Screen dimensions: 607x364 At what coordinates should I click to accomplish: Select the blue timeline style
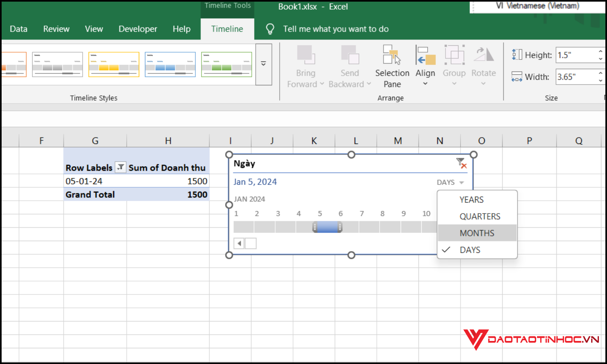[170, 64]
